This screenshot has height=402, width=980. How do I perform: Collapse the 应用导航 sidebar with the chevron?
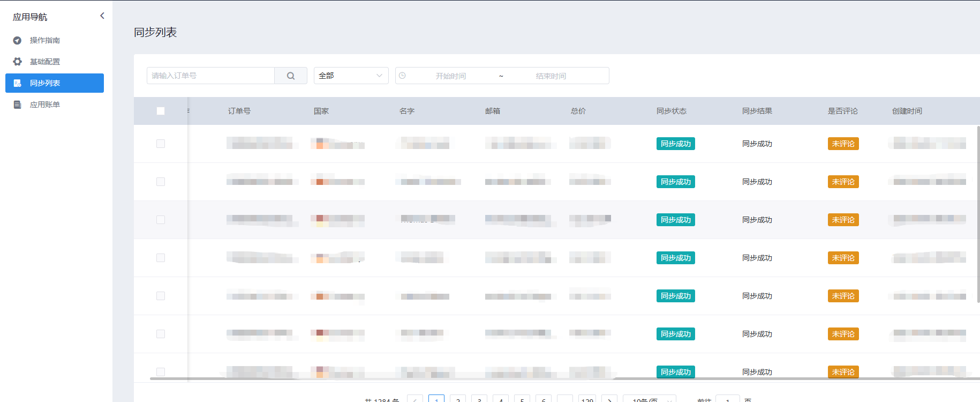102,16
